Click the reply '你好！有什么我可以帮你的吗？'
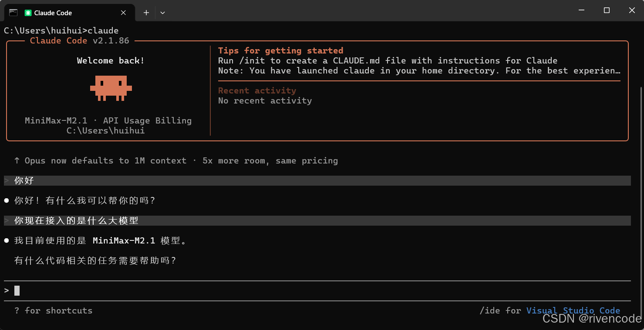The width and height of the screenshot is (644, 330). point(85,200)
